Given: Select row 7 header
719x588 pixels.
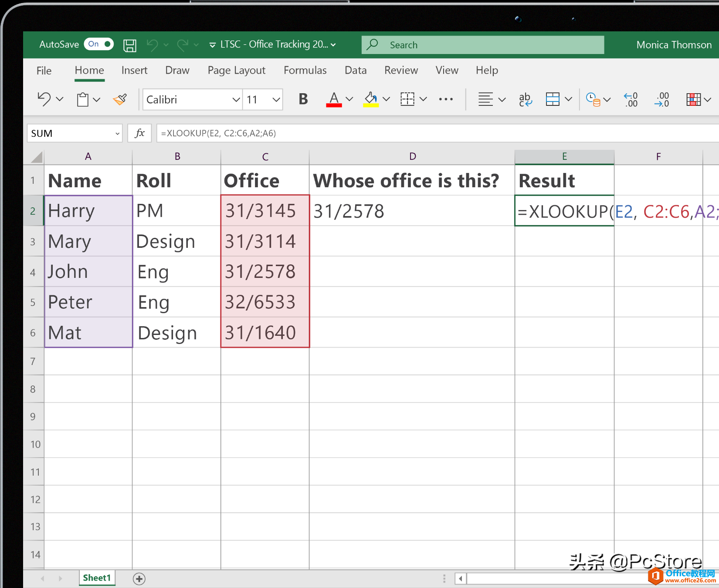Looking at the screenshot, I should point(33,362).
